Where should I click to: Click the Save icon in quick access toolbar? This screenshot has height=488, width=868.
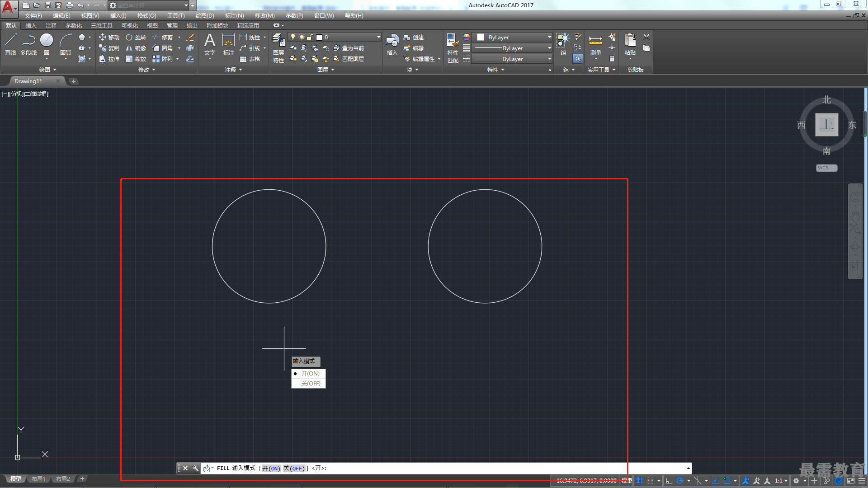click(x=48, y=5)
